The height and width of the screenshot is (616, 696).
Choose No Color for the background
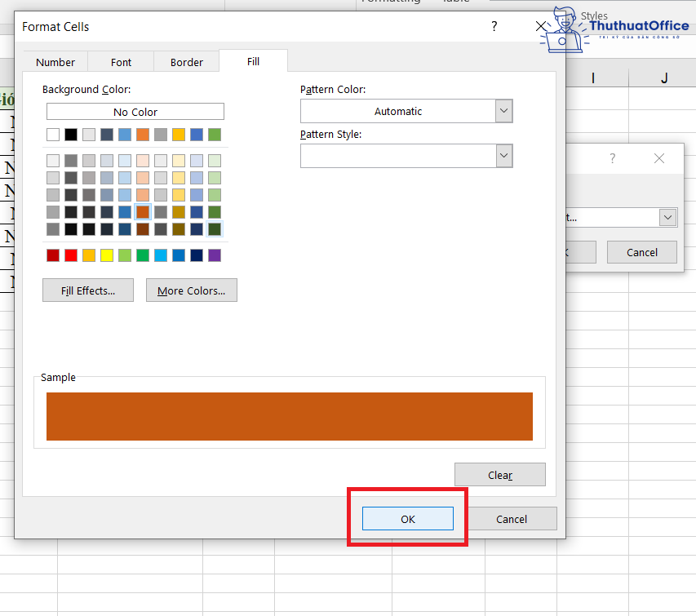135,112
